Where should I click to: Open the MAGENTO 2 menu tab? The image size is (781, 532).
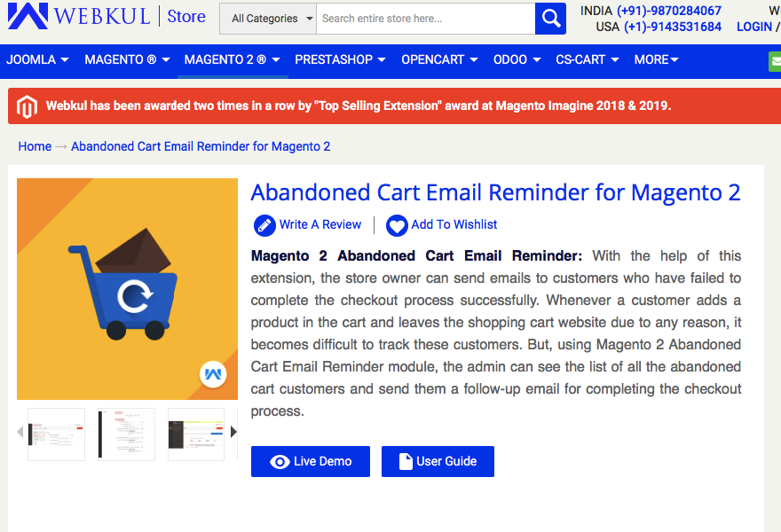(233, 59)
